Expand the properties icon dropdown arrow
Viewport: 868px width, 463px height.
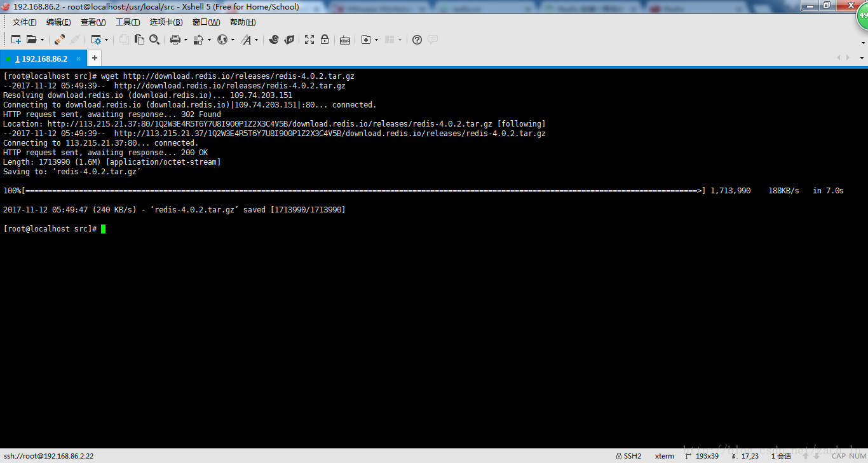pyautogui.click(x=106, y=39)
